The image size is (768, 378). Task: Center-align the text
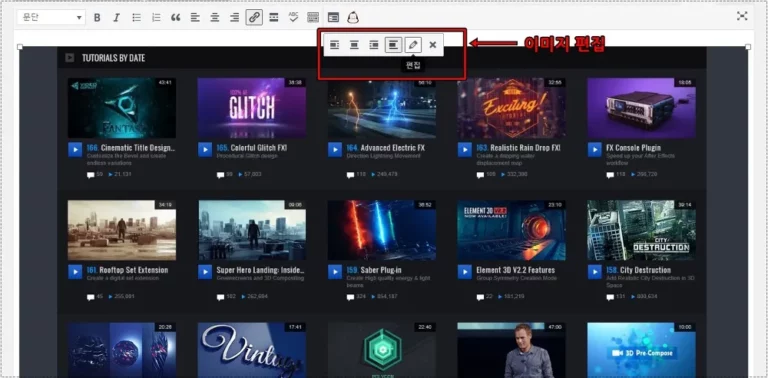[x=215, y=18]
